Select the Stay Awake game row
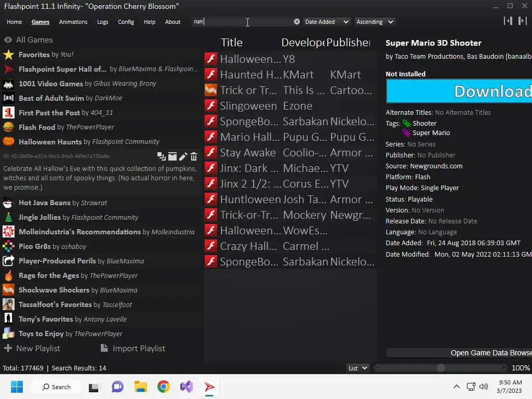Viewport: 532px width, 399px height. (290, 153)
